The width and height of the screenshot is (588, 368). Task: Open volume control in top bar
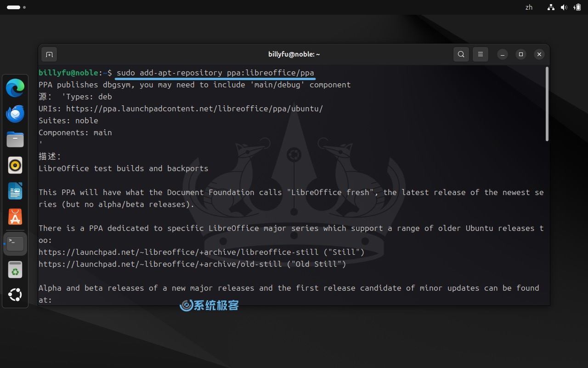click(564, 7)
